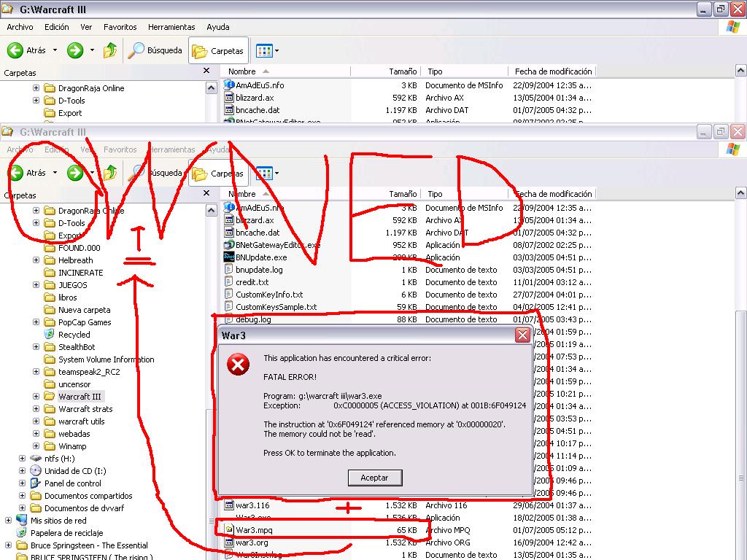The height and width of the screenshot is (560, 747).
Task: Open Ver menu in the top Explorer window
Action: 86,27
